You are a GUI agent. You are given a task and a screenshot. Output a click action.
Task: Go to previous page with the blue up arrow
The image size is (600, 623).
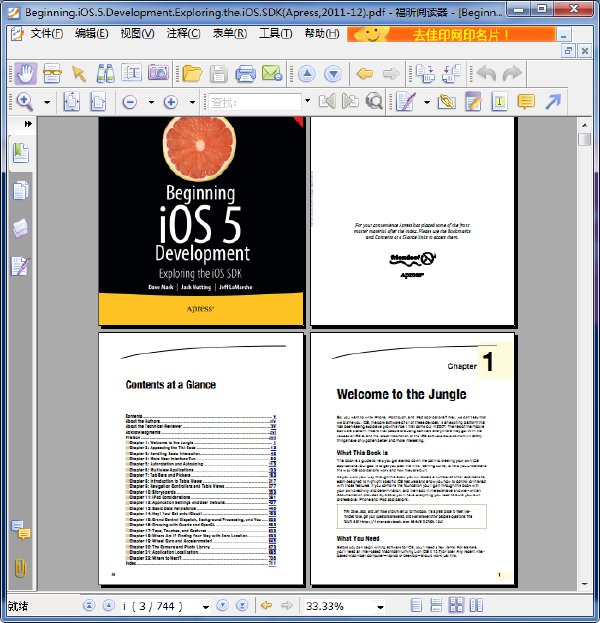[x=306, y=74]
